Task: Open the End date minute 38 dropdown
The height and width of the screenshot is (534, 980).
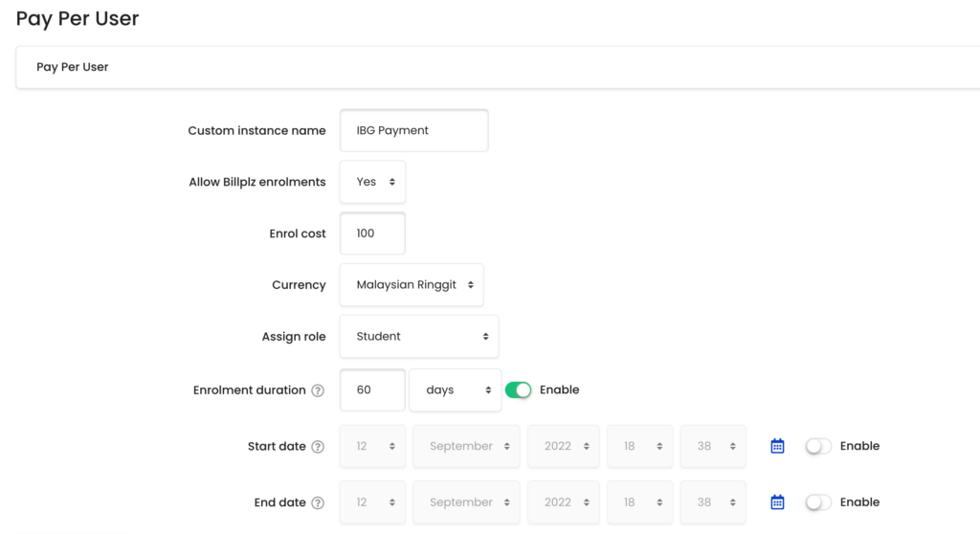Action: pos(713,502)
